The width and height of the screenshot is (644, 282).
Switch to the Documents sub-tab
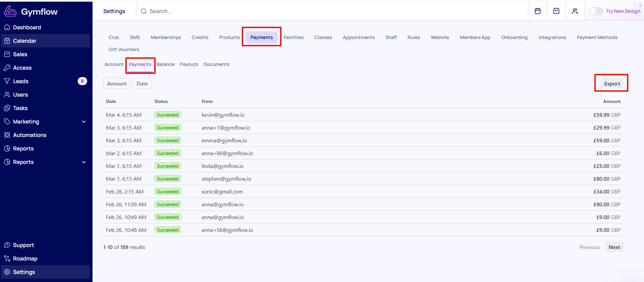click(216, 64)
